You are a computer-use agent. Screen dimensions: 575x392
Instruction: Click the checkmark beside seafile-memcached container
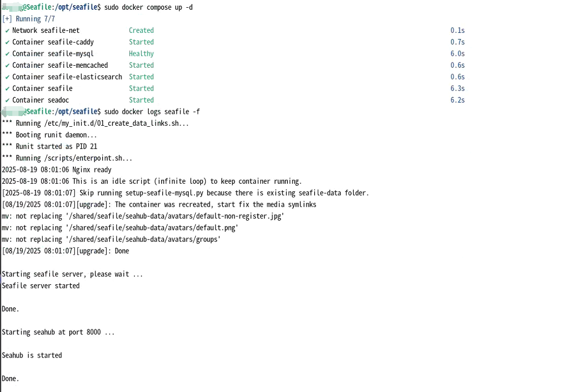pos(7,66)
